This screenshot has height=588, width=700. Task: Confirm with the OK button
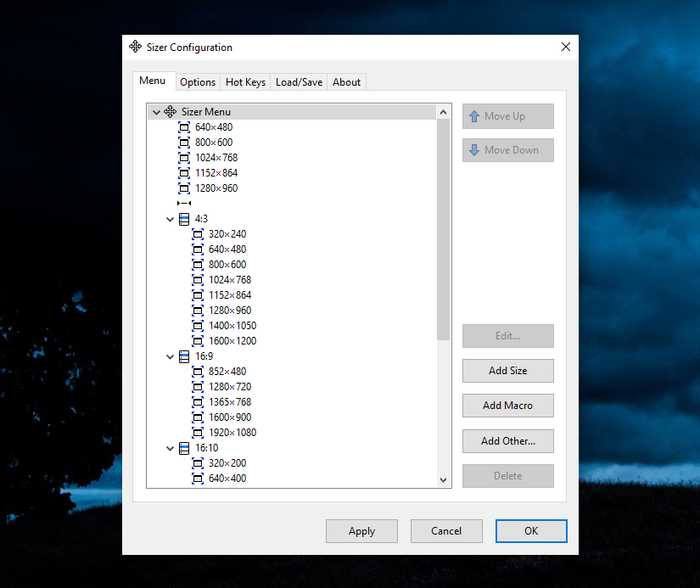click(x=531, y=531)
